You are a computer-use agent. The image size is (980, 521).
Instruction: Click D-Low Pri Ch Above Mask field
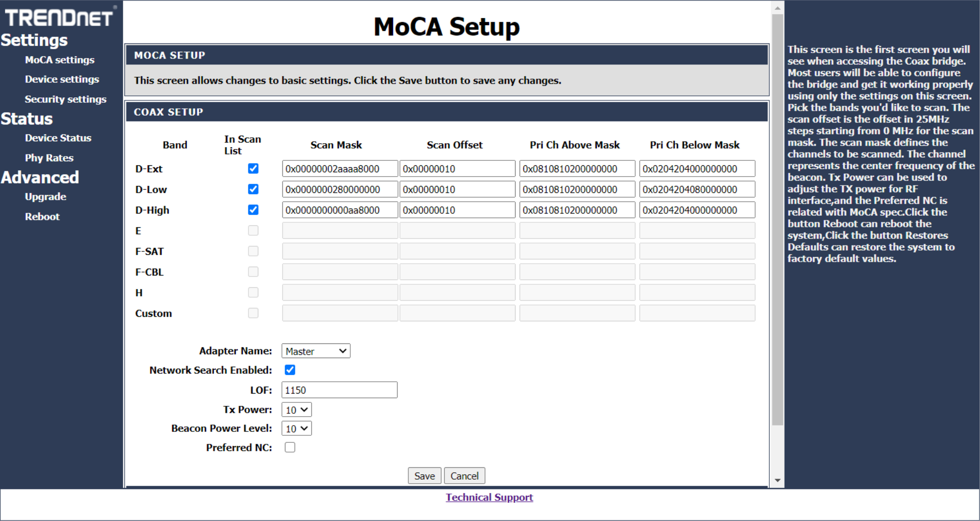click(x=578, y=189)
